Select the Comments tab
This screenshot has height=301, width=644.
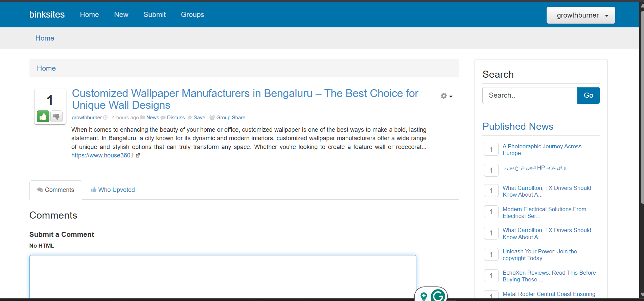click(56, 190)
